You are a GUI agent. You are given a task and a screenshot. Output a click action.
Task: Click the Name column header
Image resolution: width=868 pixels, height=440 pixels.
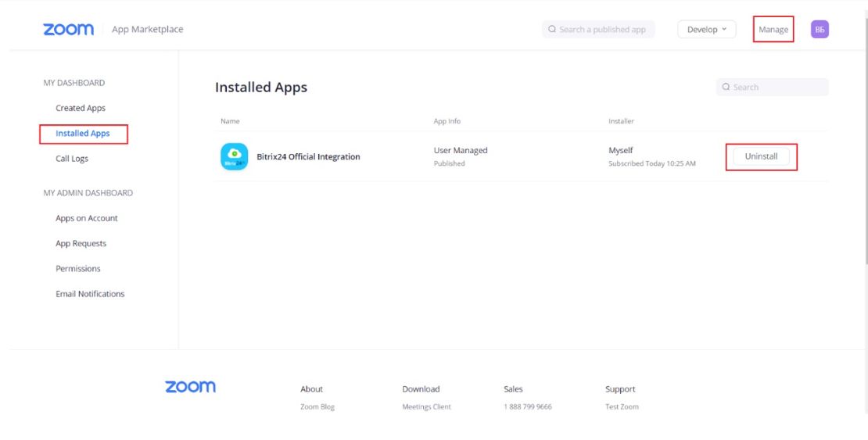(x=230, y=121)
